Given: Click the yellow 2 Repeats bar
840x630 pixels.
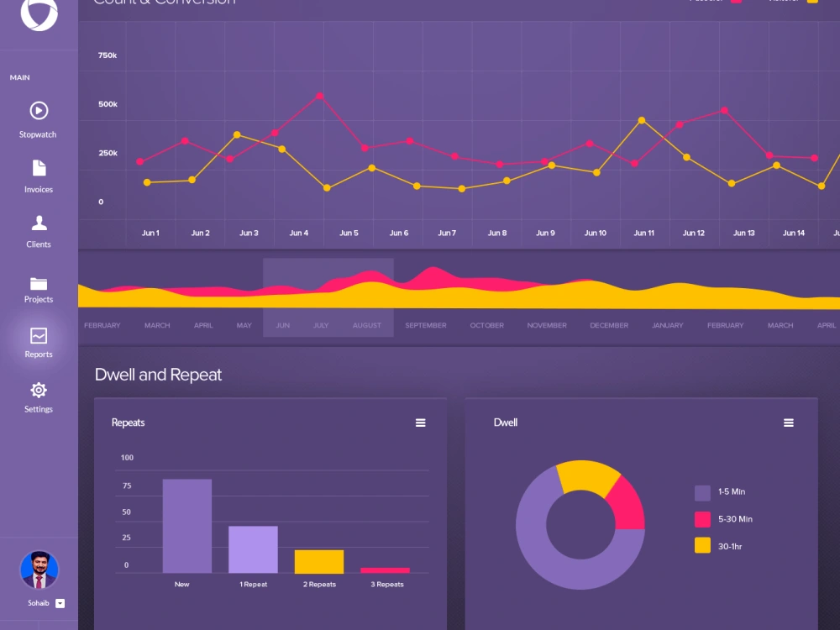Looking at the screenshot, I should 319,561.
